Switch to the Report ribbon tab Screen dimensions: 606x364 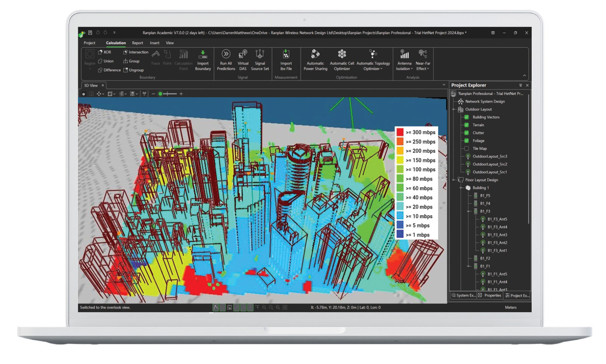[137, 43]
